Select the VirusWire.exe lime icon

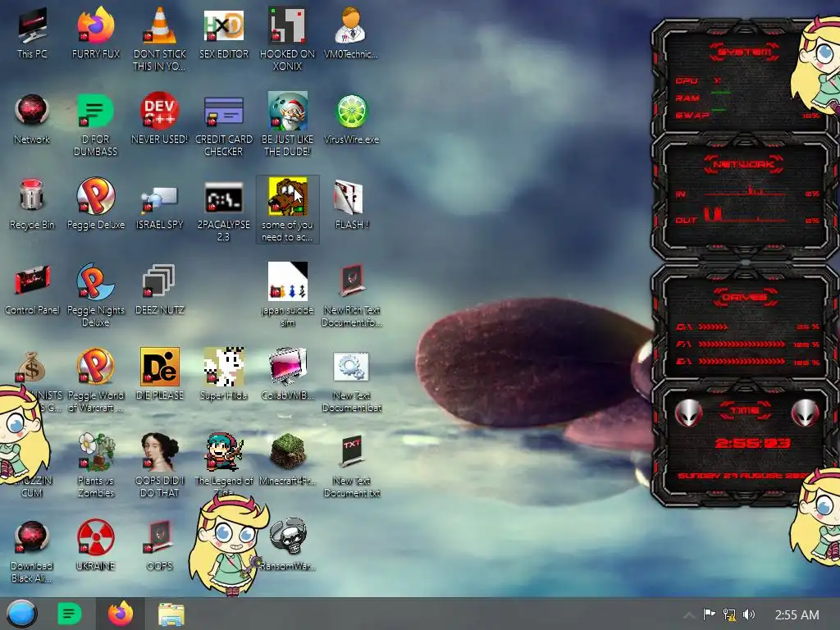coord(351,119)
